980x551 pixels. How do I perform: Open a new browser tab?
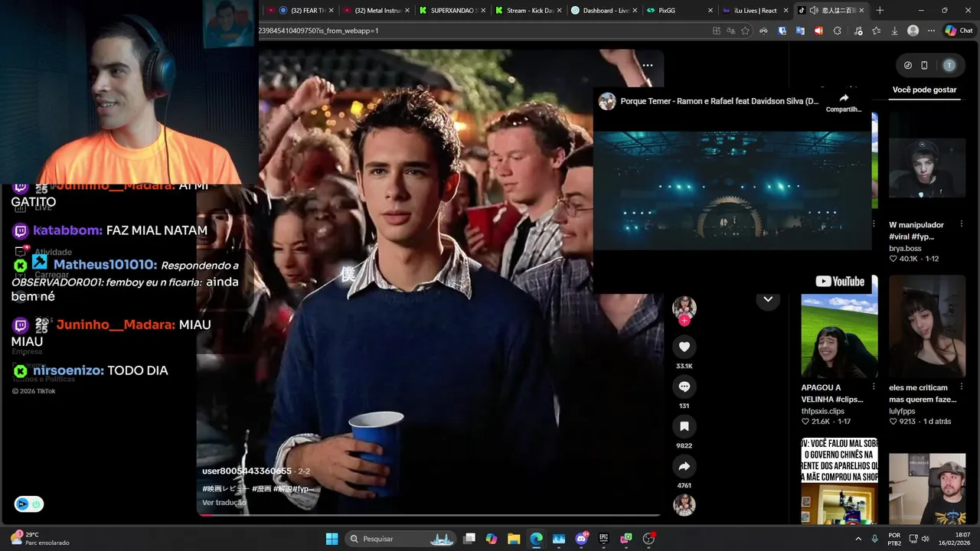pyautogui.click(x=880, y=11)
